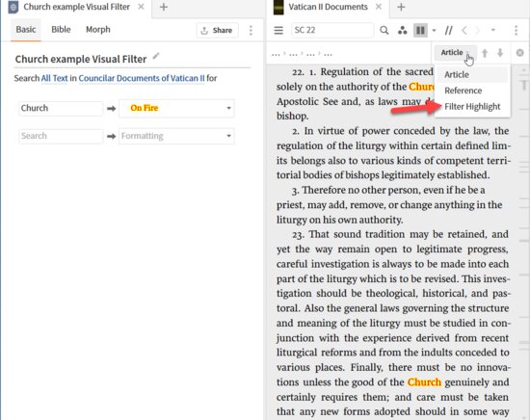The height and width of the screenshot is (420, 530).
Task: Add a new tab in left panel
Action: tap(164, 7)
